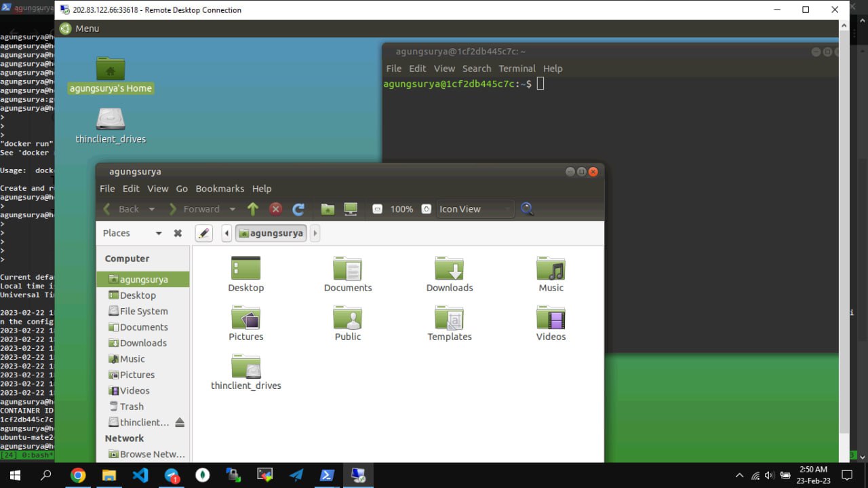Click the magnifier search icon in toolbar
The width and height of the screenshot is (868, 488).
click(527, 209)
